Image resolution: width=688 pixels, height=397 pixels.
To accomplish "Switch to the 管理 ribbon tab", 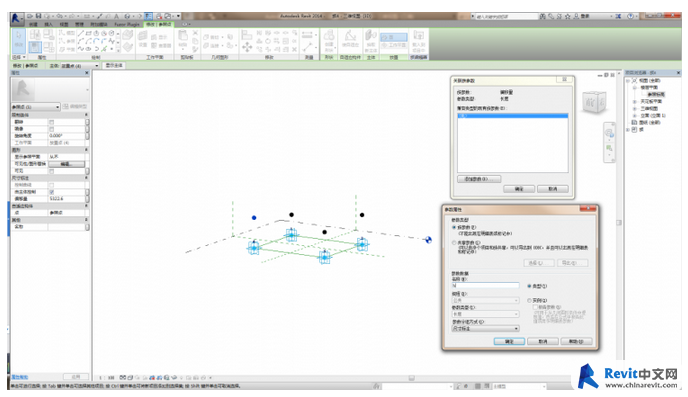I will [x=79, y=25].
